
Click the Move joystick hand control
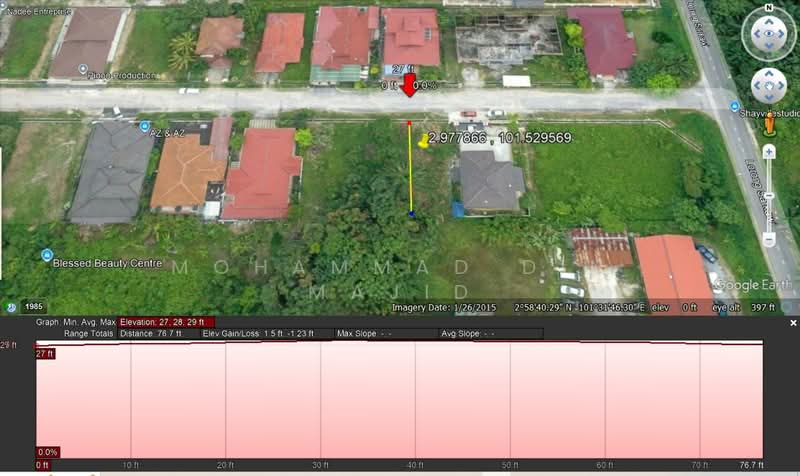[768, 86]
